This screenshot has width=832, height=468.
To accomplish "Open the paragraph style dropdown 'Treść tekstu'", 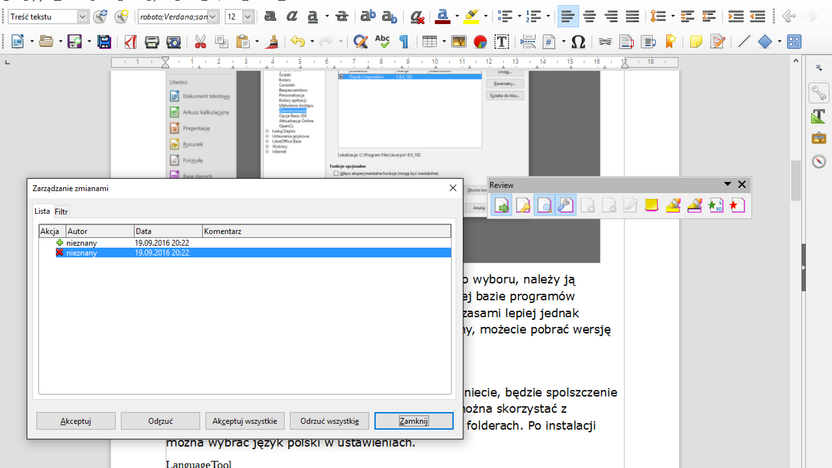I will [x=82, y=16].
